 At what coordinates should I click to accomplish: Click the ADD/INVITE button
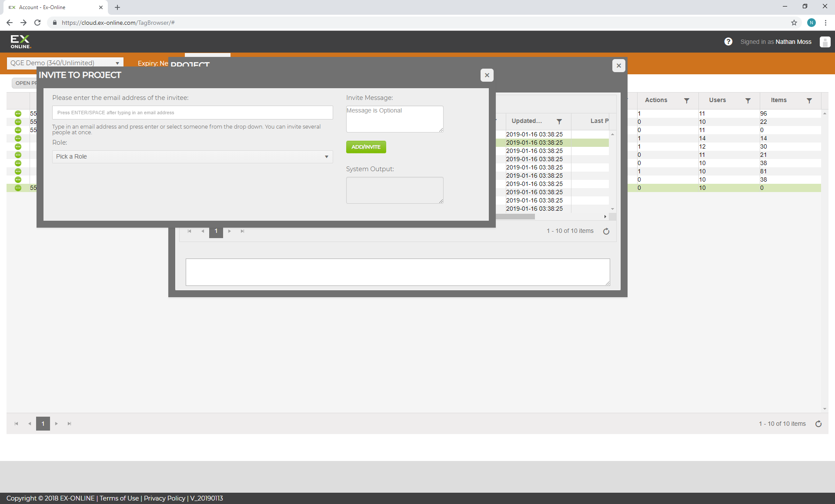pyautogui.click(x=366, y=147)
